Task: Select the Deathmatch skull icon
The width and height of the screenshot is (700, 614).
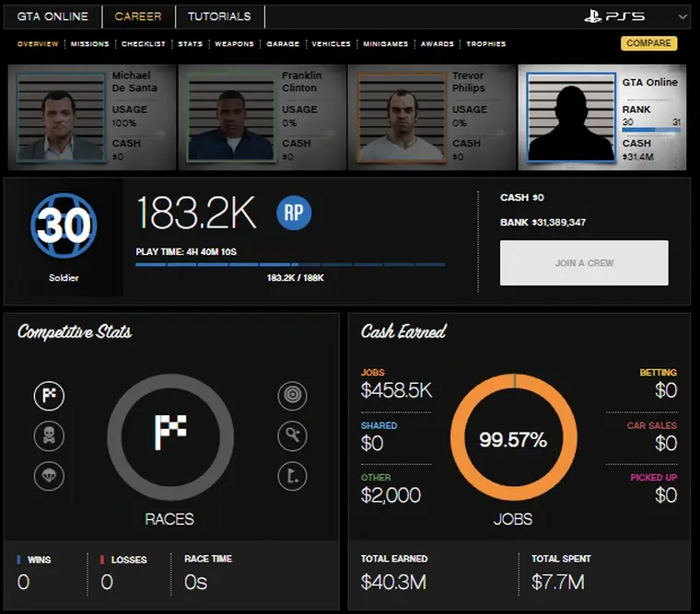Action: pos(49,435)
